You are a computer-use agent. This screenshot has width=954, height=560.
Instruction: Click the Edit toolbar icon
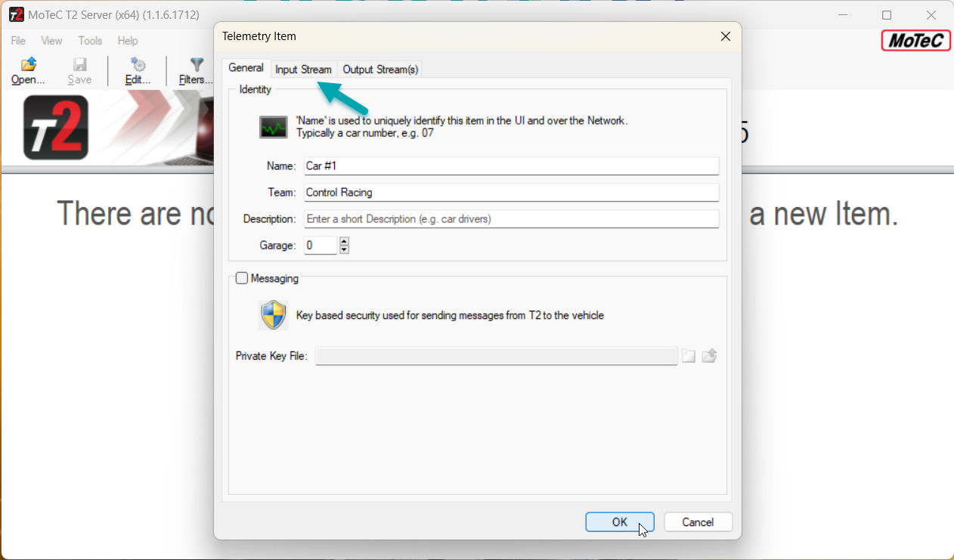click(x=138, y=65)
